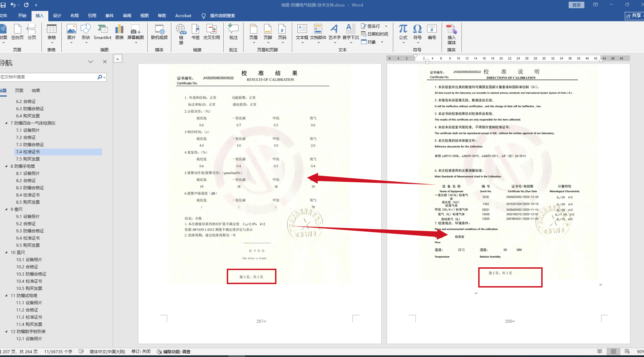Insert a chart (图表)

[120, 33]
